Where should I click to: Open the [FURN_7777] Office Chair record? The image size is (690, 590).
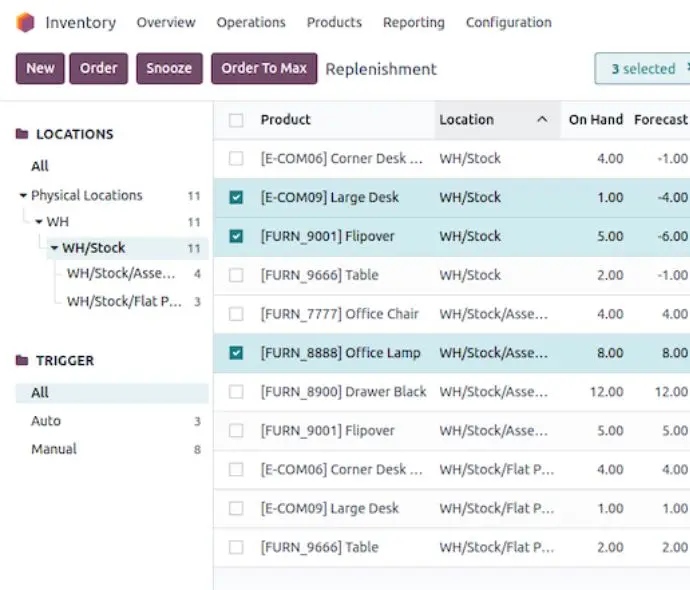pos(339,314)
